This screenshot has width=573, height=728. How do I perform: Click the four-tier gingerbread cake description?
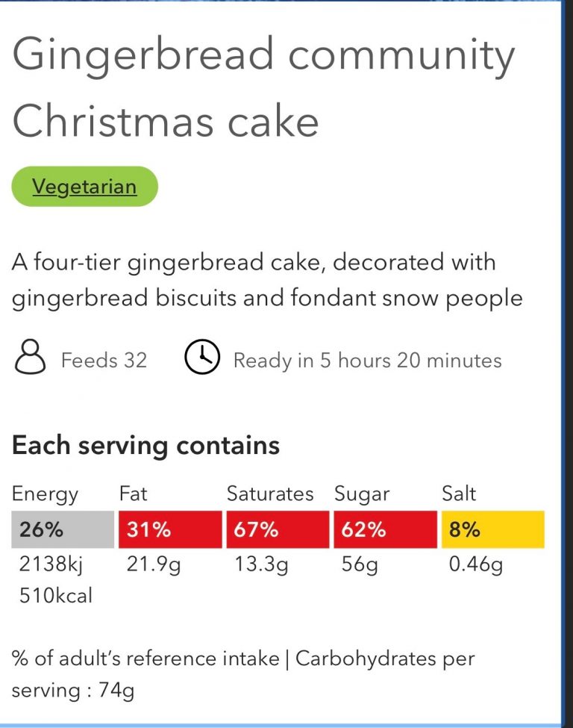tap(267, 280)
